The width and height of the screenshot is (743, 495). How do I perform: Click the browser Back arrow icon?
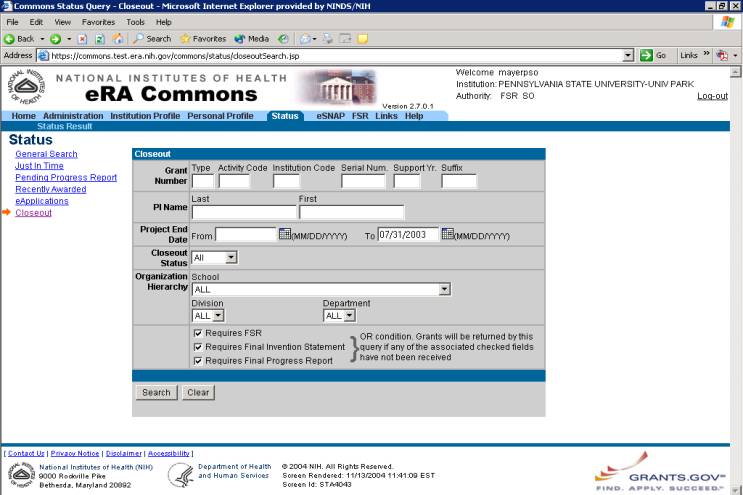pos(9,39)
